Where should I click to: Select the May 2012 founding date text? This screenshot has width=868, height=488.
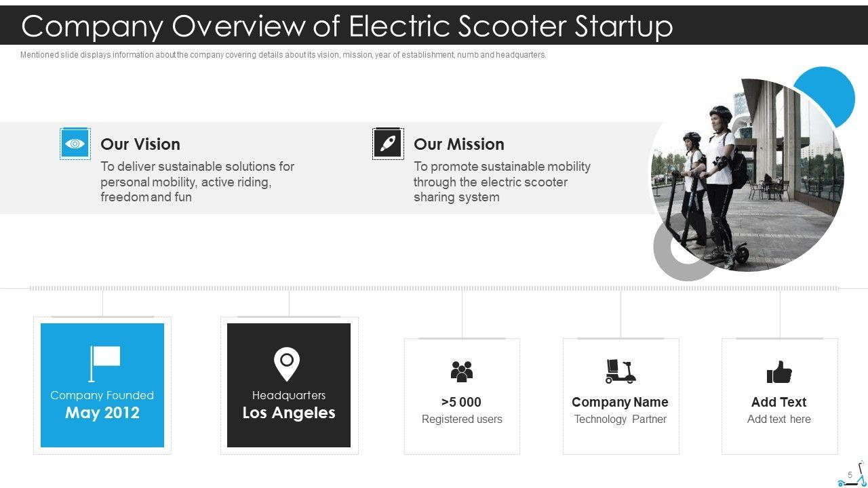[x=102, y=413]
